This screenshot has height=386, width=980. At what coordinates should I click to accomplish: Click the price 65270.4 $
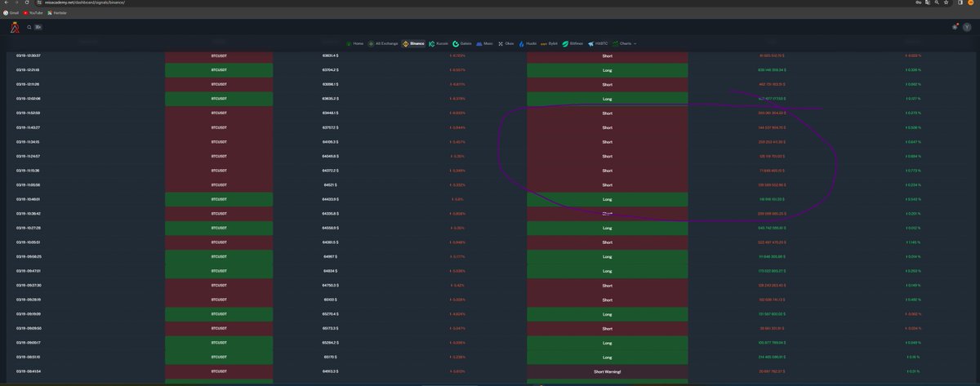331,313
